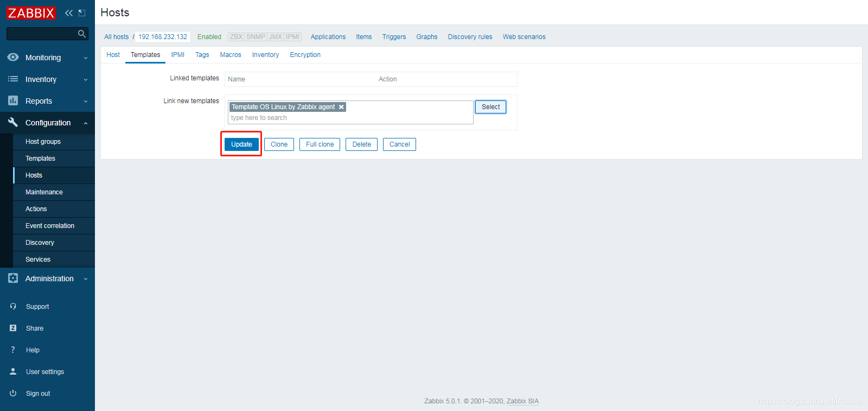Switch to the Encryption tab
868x411 pixels.
coord(305,55)
